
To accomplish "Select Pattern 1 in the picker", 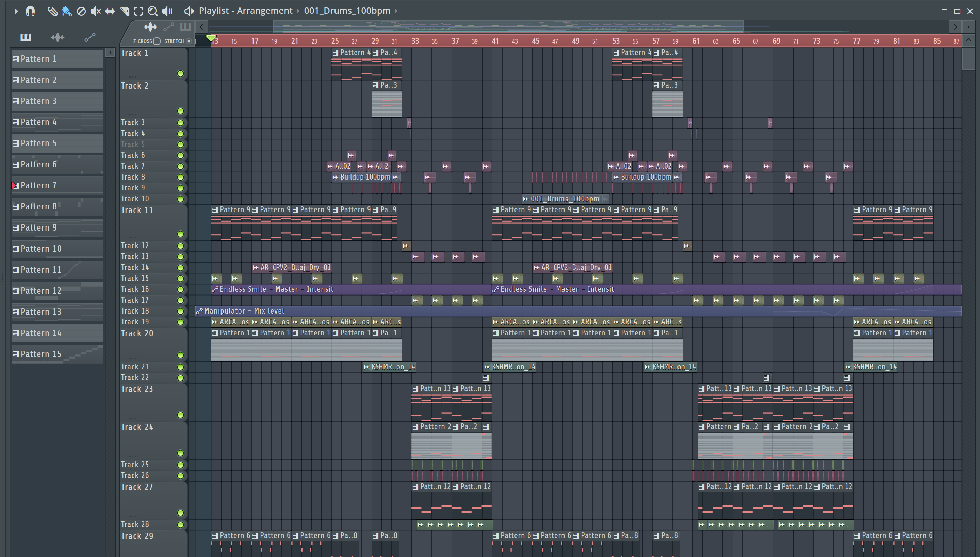I will point(58,59).
